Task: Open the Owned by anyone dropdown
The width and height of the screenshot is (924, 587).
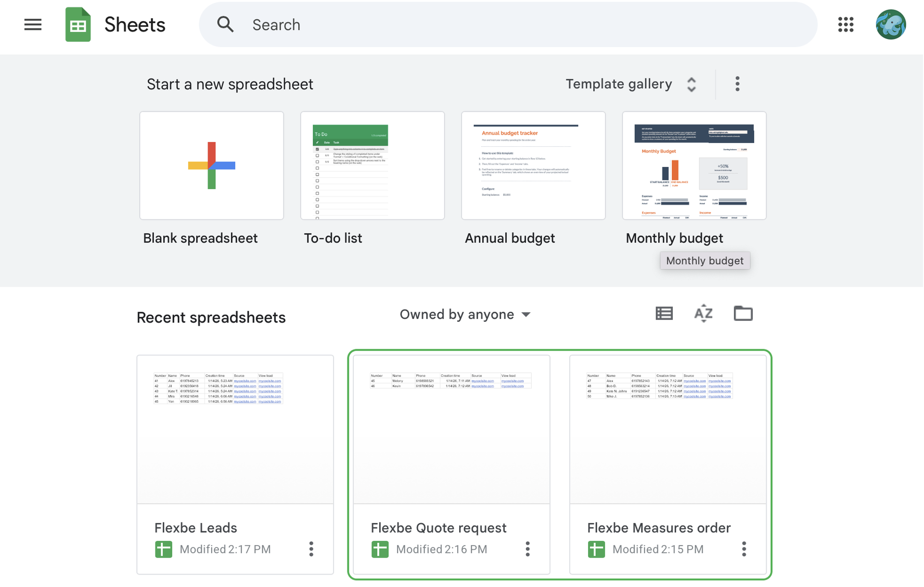Action: 465,315
